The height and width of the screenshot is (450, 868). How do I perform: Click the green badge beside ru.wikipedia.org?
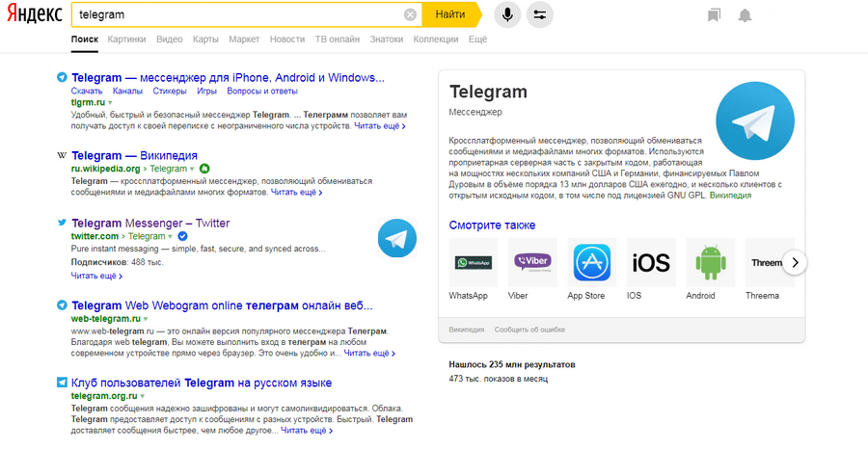click(x=204, y=169)
